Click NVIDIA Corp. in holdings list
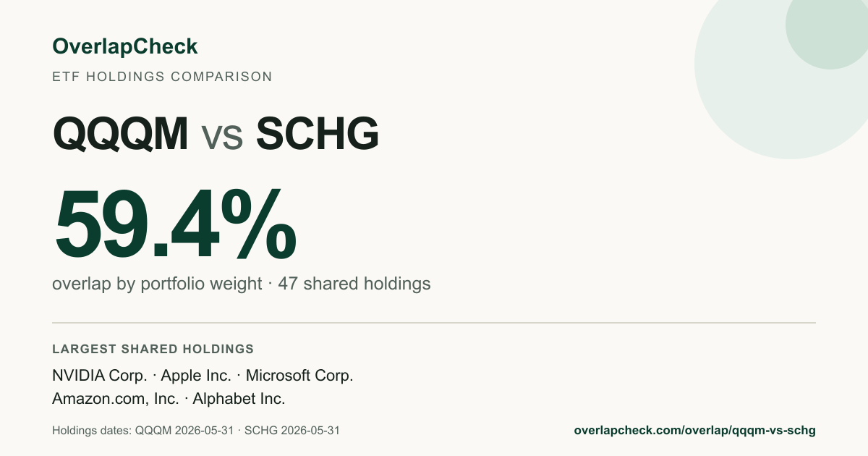868x456 pixels. coord(99,376)
